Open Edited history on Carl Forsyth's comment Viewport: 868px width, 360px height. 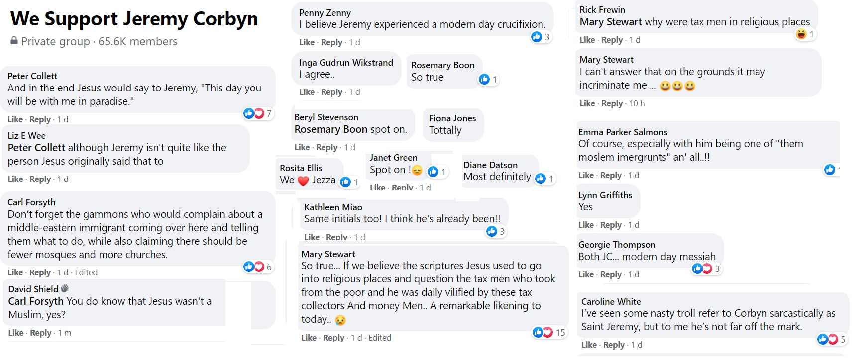pos(86,272)
